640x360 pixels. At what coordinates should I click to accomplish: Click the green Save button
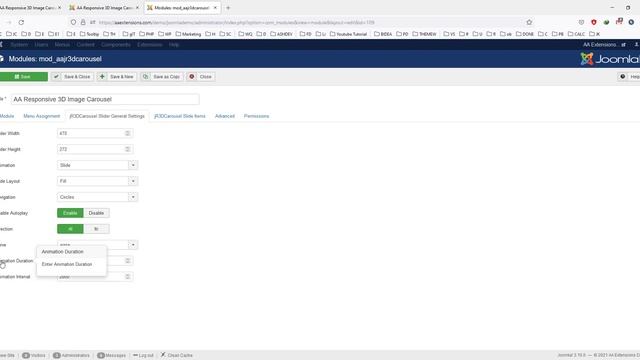(23, 77)
